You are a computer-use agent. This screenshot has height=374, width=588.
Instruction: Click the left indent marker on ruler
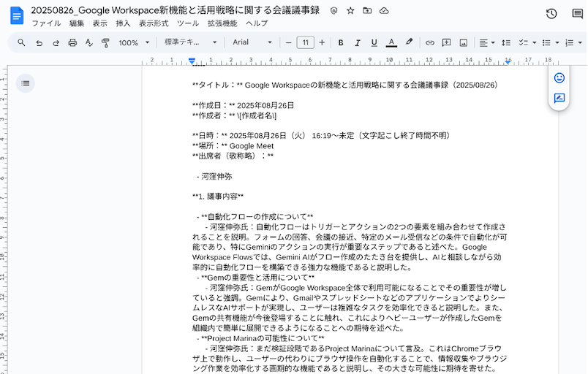[x=192, y=61]
